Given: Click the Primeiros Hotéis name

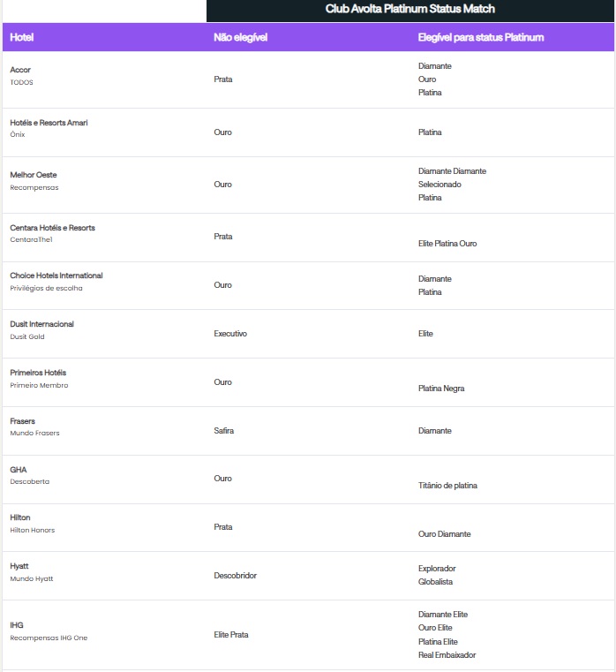Looking at the screenshot, I should click(x=38, y=373).
